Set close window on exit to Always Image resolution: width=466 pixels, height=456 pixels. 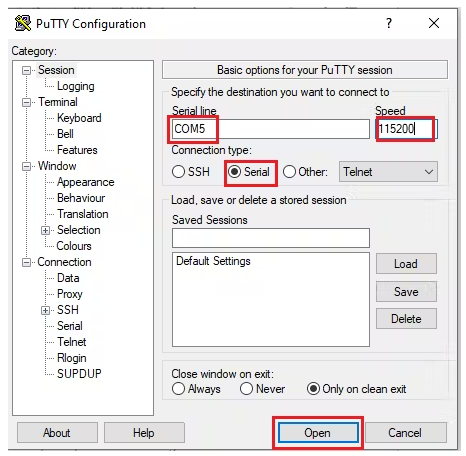pyautogui.click(x=178, y=389)
